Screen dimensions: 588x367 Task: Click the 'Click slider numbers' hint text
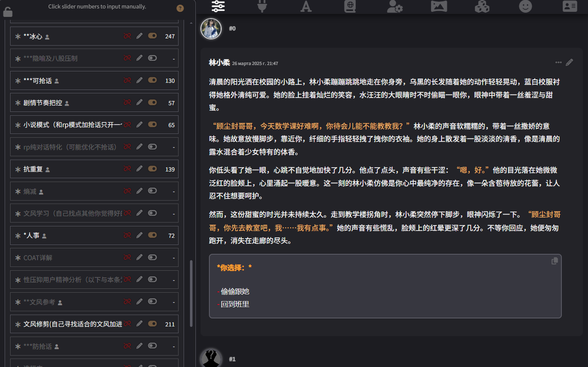click(97, 6)
